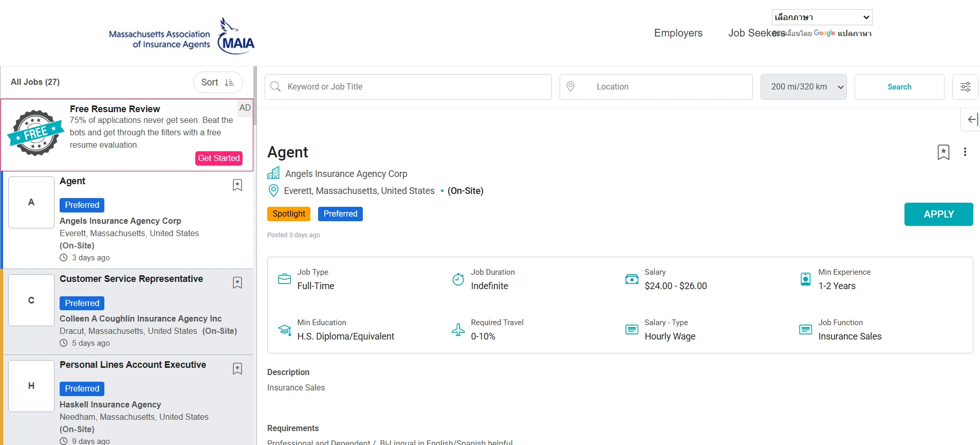Open the 200 mi/320 km radius dropdown
980x445 pixels.
(x=803, y=87)
